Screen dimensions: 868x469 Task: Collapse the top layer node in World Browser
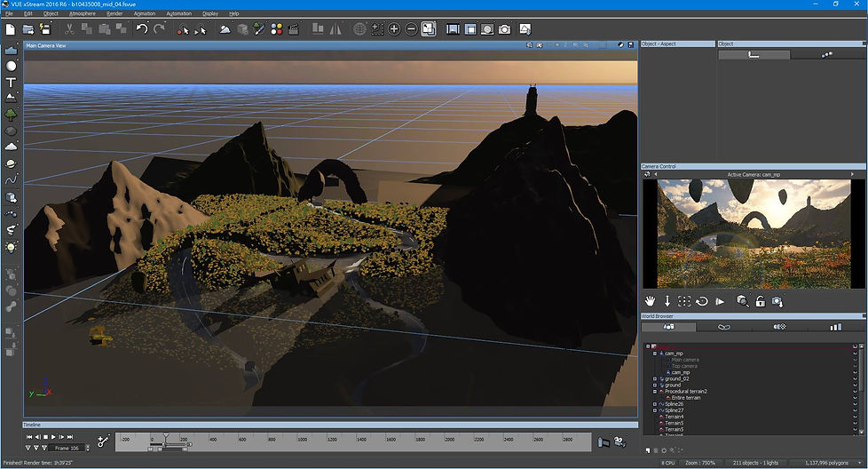648,346
